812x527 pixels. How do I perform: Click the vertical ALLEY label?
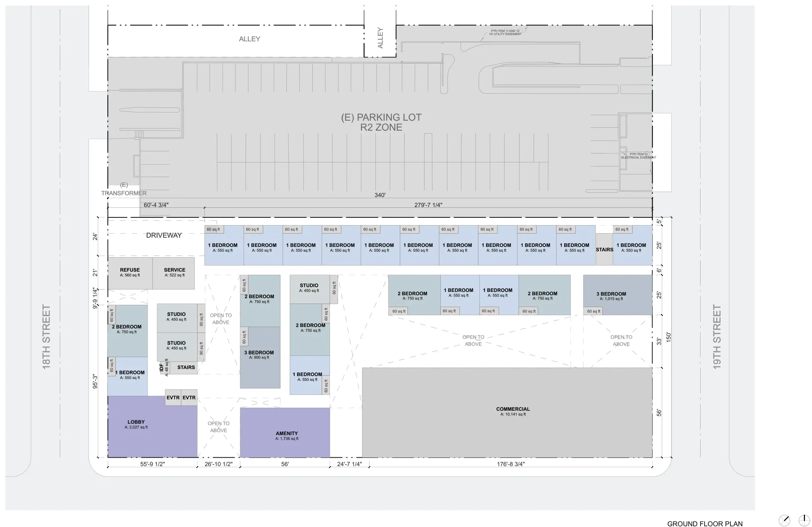(380, 38)
